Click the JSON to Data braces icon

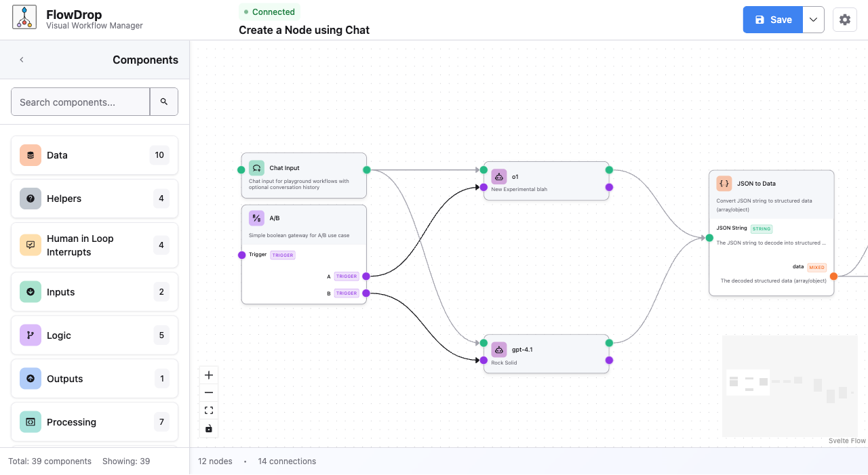pos(724,182)
